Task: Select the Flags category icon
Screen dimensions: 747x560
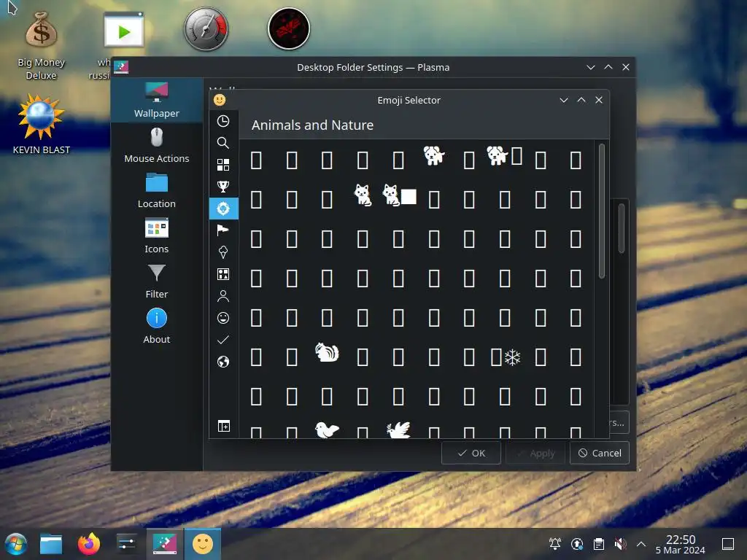Action: coord(223,230)
